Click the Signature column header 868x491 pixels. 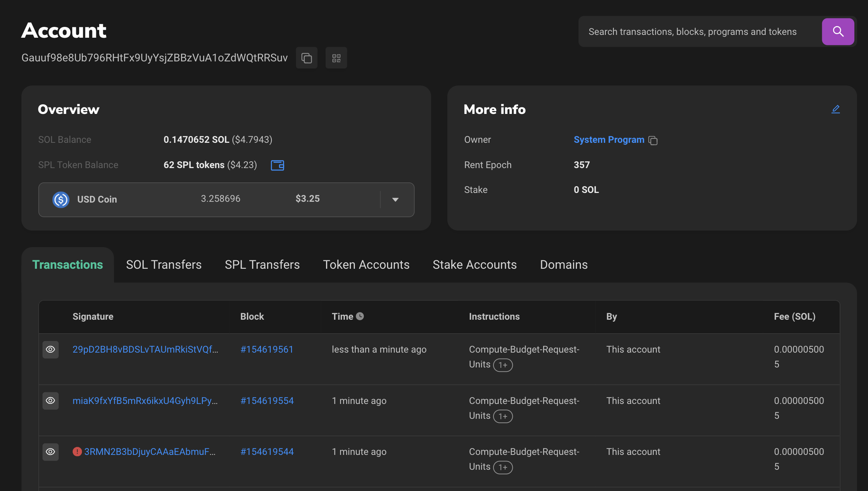pyautogui.click(x=93, y=317)
